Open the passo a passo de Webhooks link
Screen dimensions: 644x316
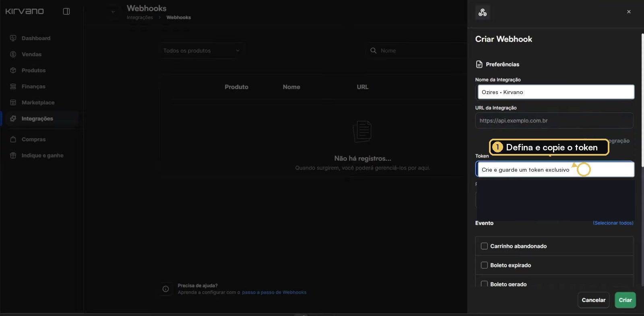(x=274, y=292)
